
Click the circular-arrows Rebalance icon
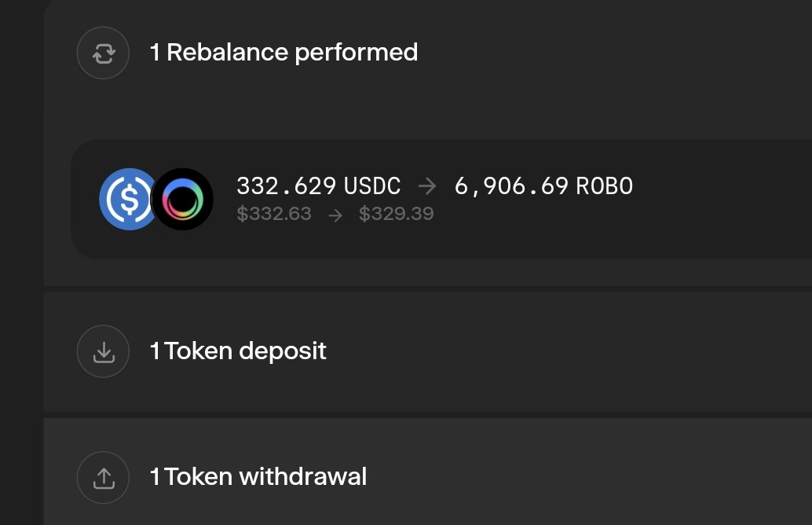[x=103, y=53]
